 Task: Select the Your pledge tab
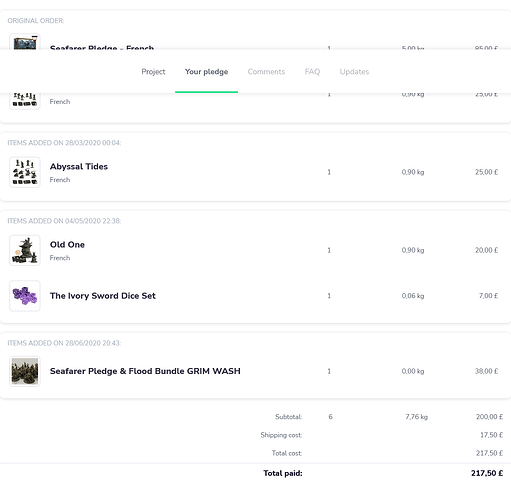(x=206, y=72)
